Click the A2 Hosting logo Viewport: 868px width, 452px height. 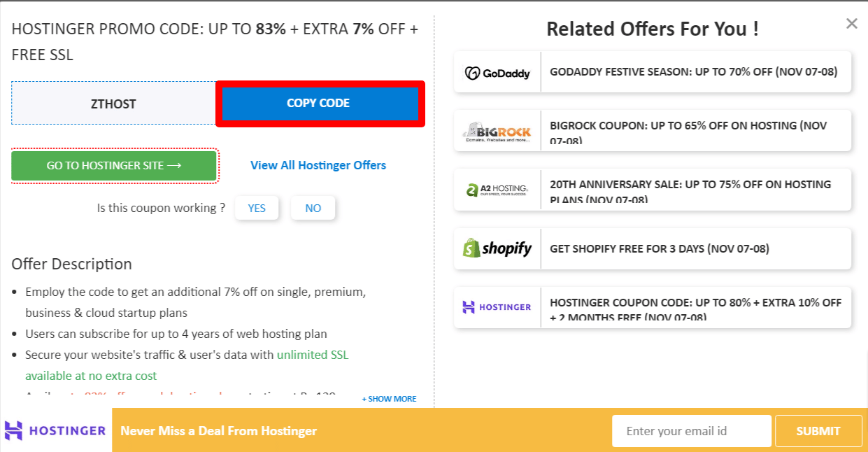(497, 189)
